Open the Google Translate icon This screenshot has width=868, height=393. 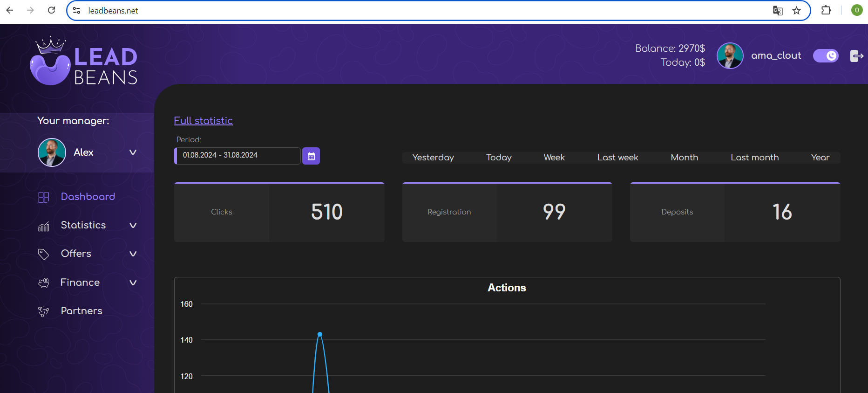pos(778,10)
